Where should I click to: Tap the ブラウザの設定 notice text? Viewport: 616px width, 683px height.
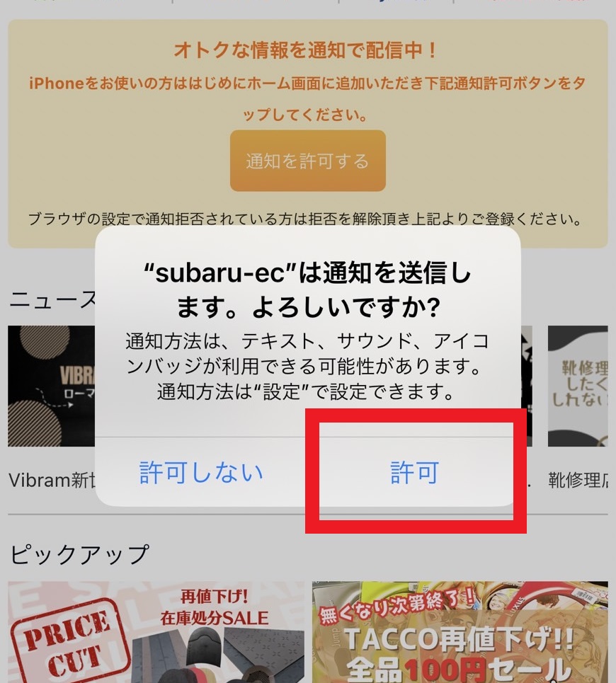305,218
